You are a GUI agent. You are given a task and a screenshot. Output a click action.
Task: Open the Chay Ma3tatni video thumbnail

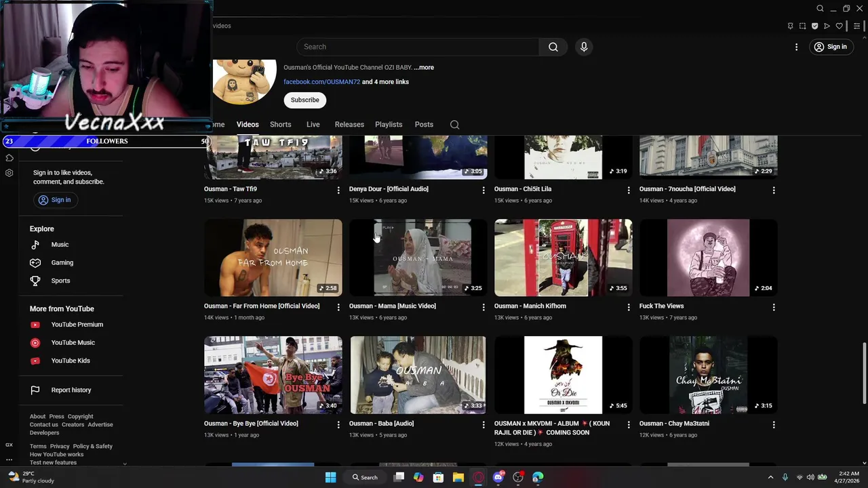click(709, 375)
